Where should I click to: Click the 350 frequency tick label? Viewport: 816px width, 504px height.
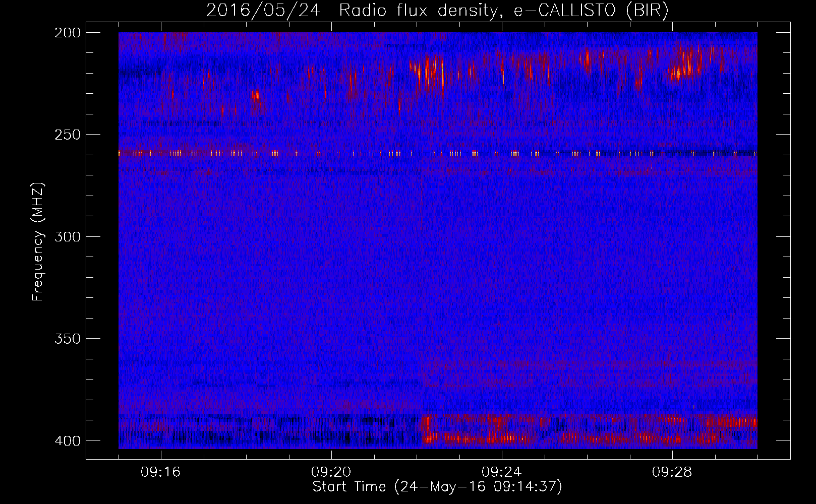coord(67,339)
